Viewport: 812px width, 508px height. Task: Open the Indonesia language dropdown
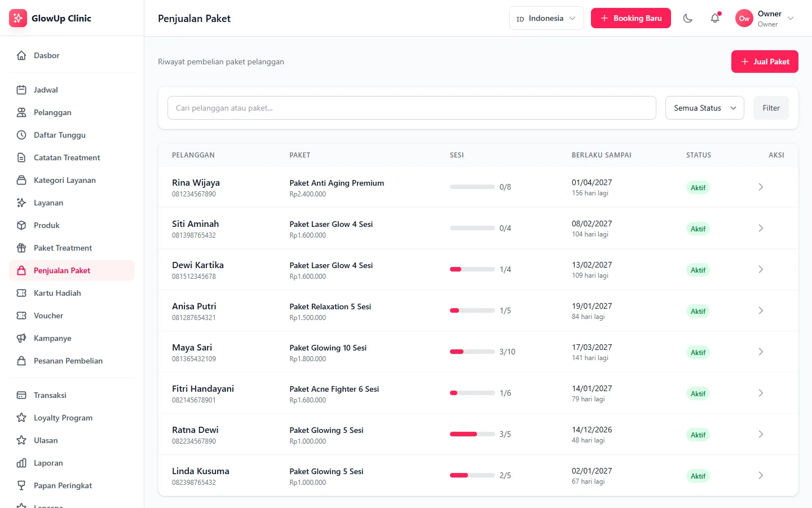coord(546,18)
